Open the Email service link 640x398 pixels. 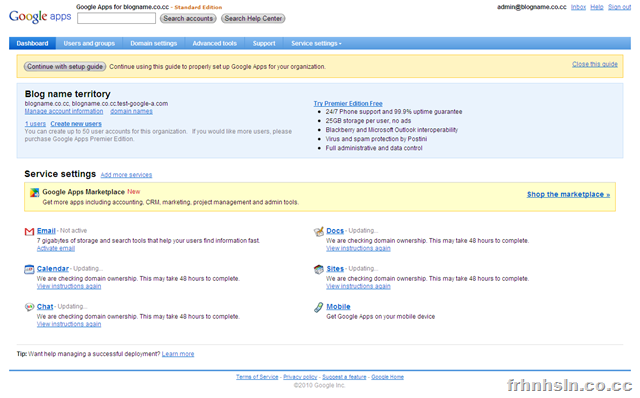[x=46, y=231]
